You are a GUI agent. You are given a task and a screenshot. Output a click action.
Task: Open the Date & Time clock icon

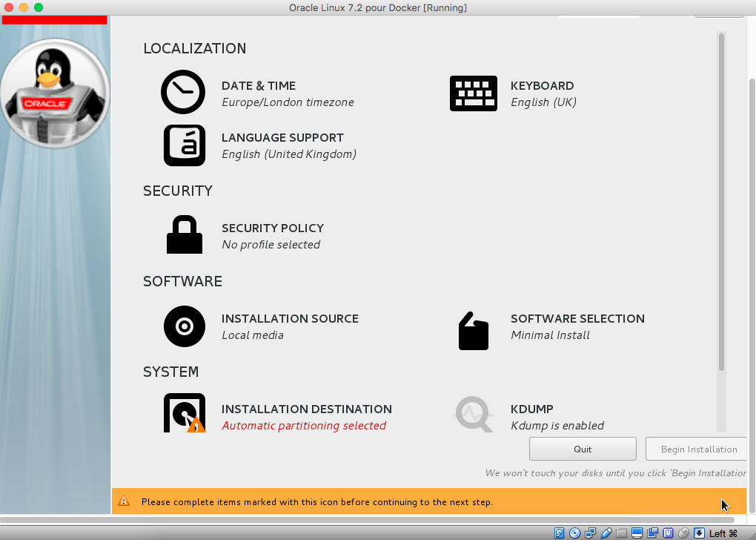tap(183, 92)
